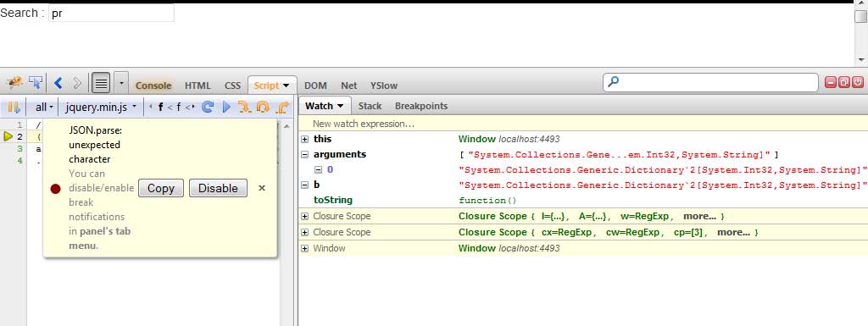868x326 pixels.
Task: Continue execution with blue play icon
Action: [225, 108]
